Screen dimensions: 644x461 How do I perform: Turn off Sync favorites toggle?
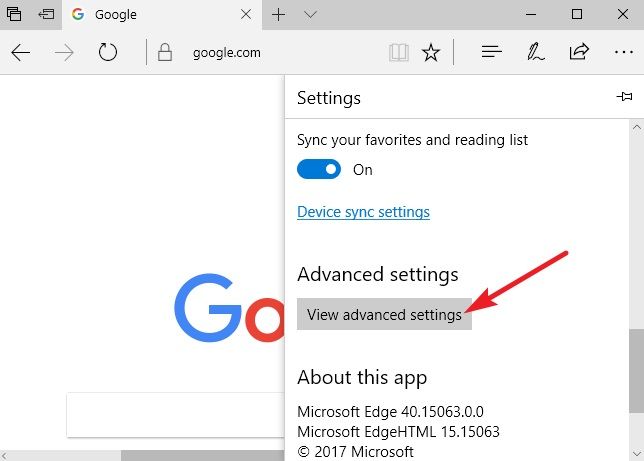point(319,170)
